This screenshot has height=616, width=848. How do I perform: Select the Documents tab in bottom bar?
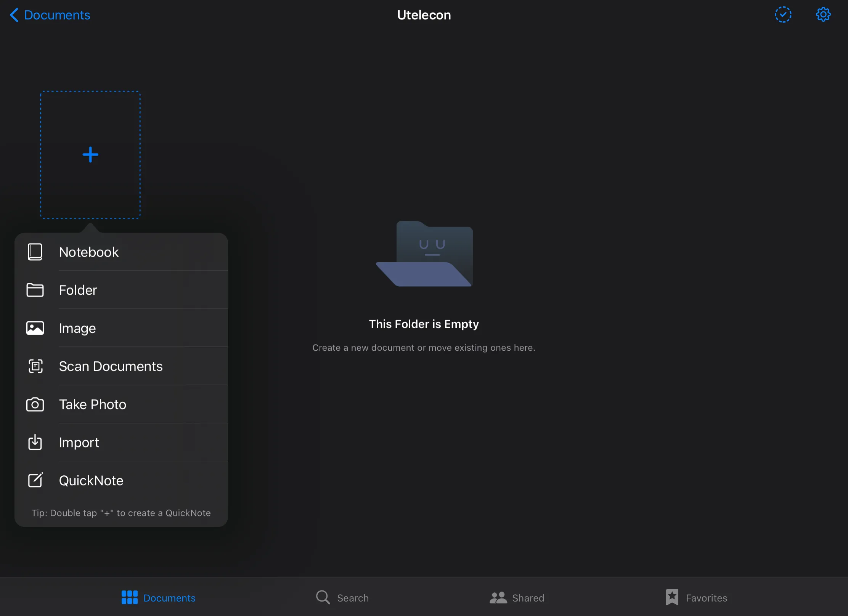coord(159,597)
